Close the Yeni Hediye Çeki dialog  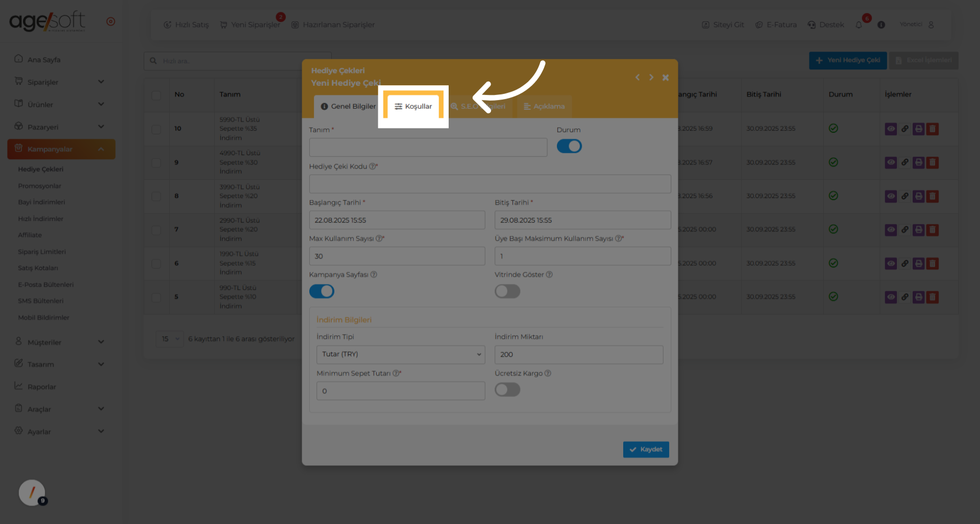pyautogui.click(x=665, y=78)
